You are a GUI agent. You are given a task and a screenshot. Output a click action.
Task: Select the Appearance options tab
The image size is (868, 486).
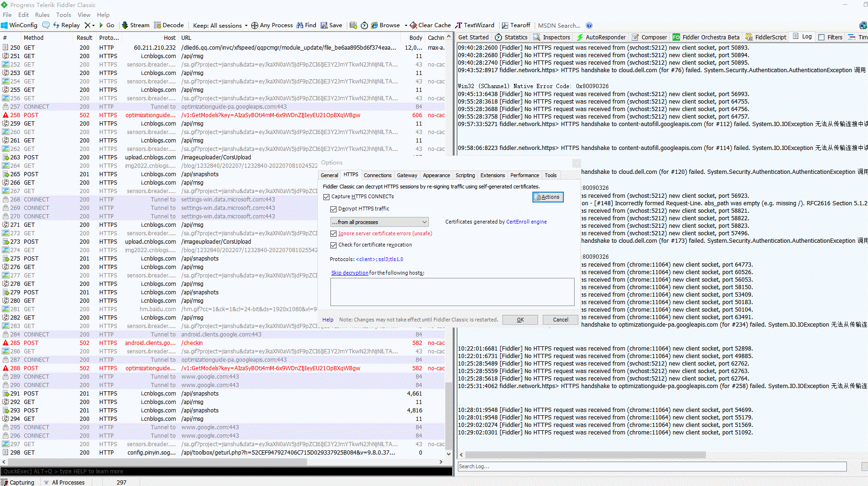pyautogui.click(x=436, y=175)
